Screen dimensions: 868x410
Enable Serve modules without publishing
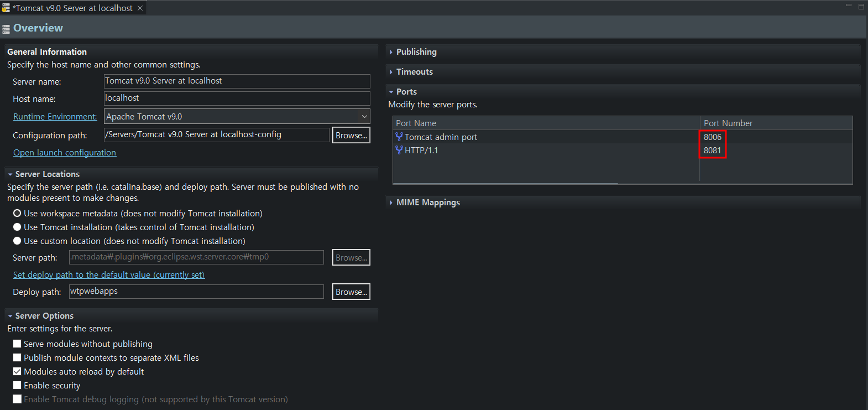[17, 344]
